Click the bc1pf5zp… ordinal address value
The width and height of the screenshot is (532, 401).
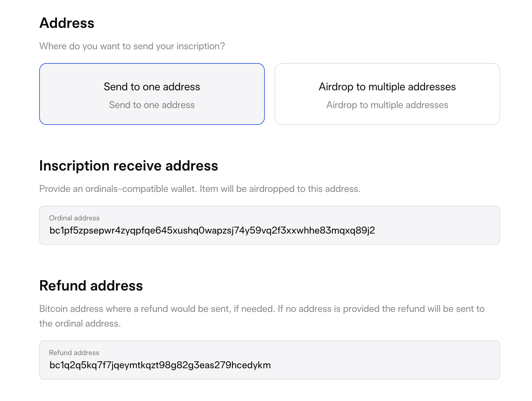pyautogui.click(x=212, y=230)
